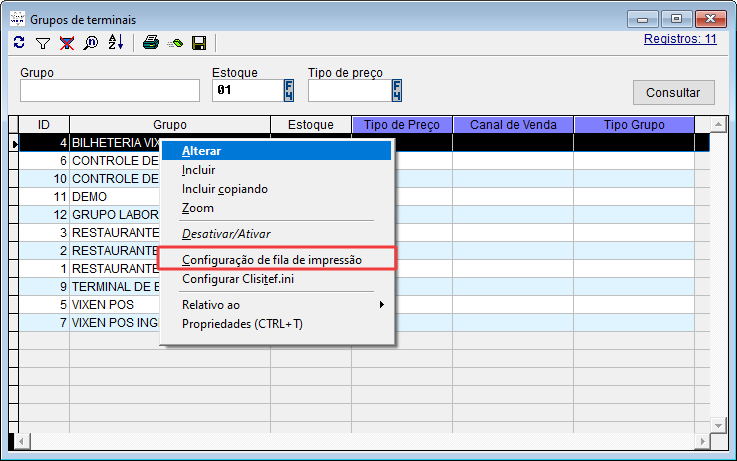Viewport: 737px width, 461px height.
Task: Click the refresh icon in the toolbar
Action: click(20, 43)
